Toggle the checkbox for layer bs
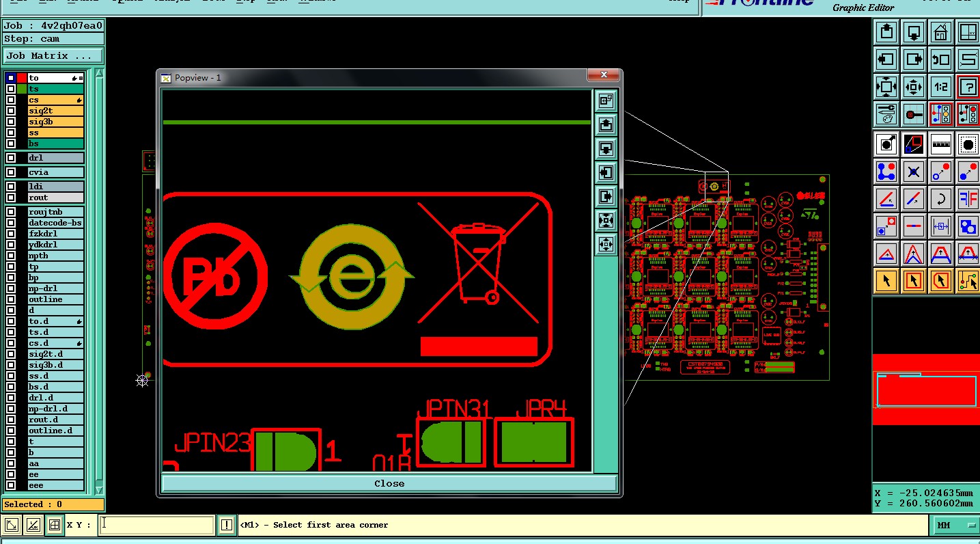This screenshot has height=544, width=980. (11, 144)
